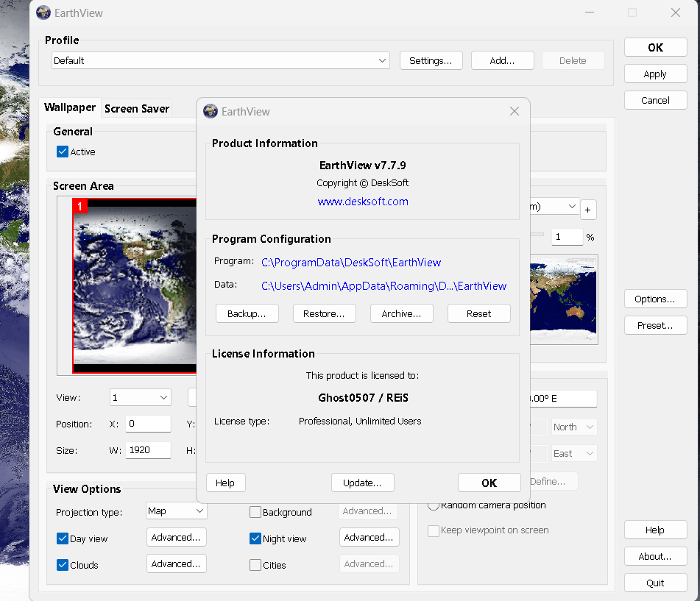Click the Quit button
This screenshot has width=700, height=601.
point(655,583)
